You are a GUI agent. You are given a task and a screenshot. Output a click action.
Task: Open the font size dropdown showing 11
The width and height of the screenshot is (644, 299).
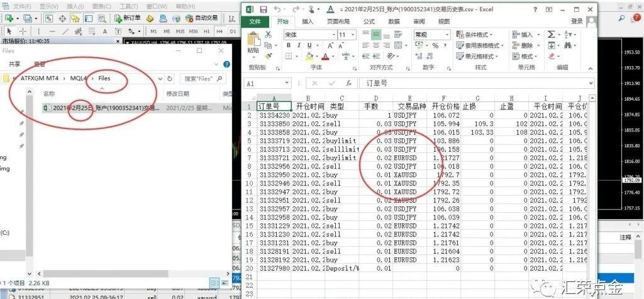[353, 35]
